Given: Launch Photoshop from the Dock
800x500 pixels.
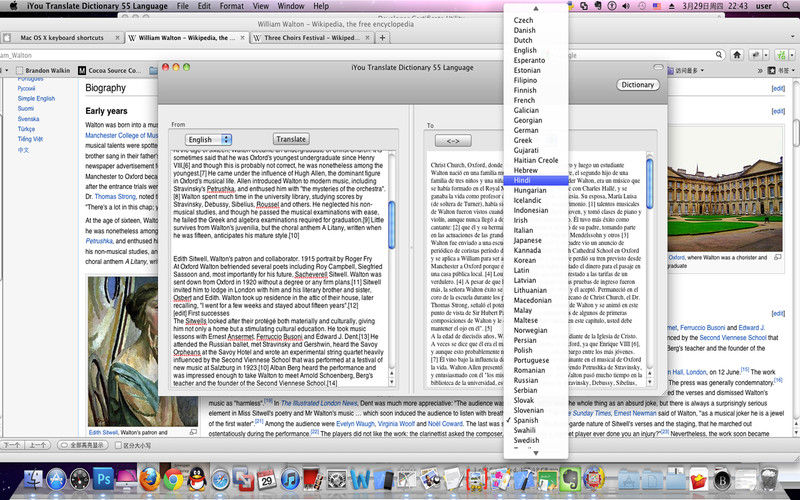Looking at the screenshot, I should 104,480.
